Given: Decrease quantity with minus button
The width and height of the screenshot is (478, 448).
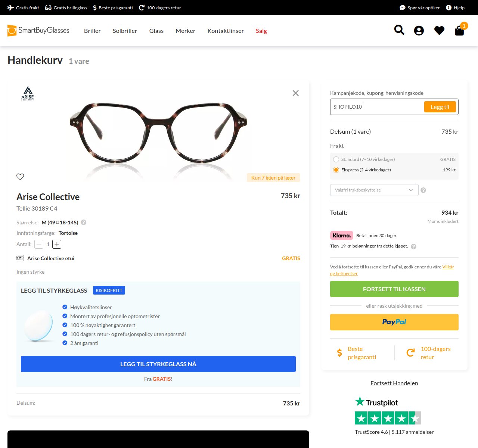Looking at the screenshot, I should point(39,244).
